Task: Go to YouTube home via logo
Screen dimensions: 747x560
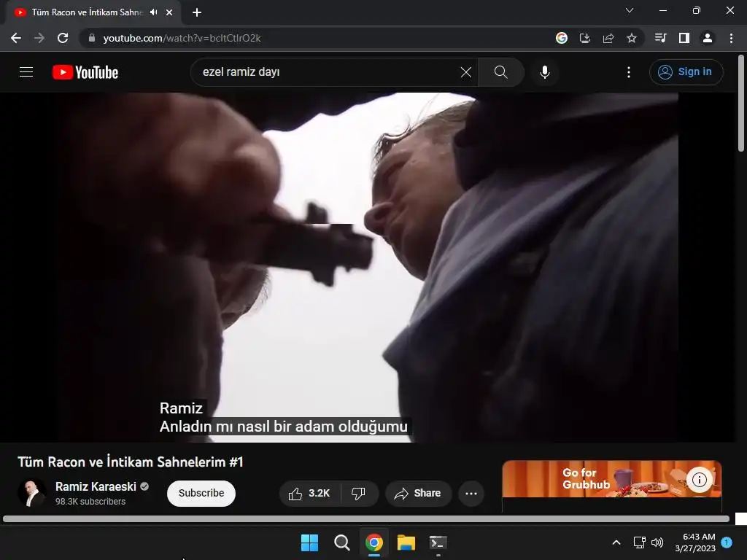Action: pos(85,72)
